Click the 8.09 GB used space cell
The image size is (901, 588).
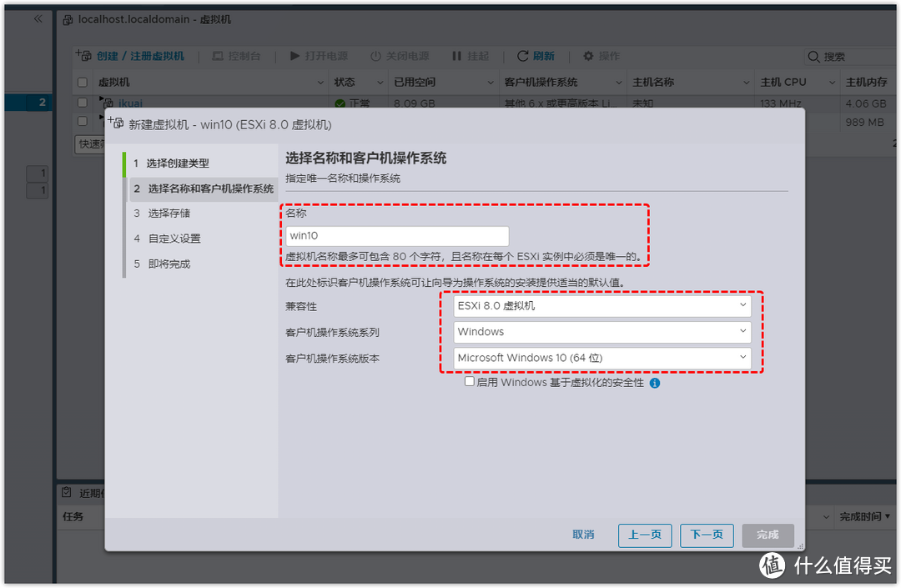point(415,103)
